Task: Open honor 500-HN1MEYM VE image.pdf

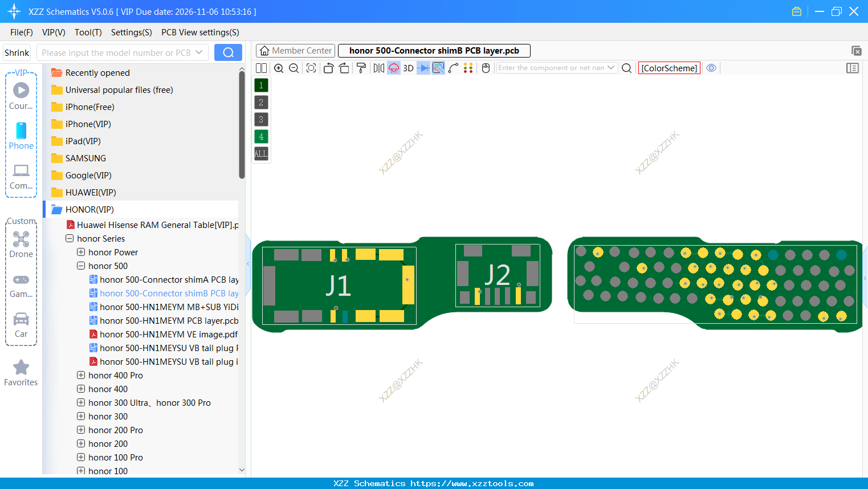Action: point(164,335)
